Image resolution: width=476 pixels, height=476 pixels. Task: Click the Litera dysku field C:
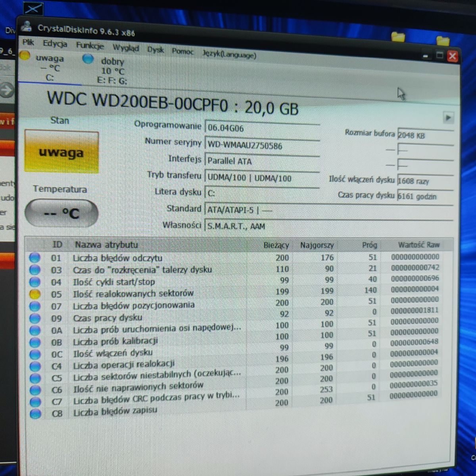pyautogui.click(x=262, y=193)
